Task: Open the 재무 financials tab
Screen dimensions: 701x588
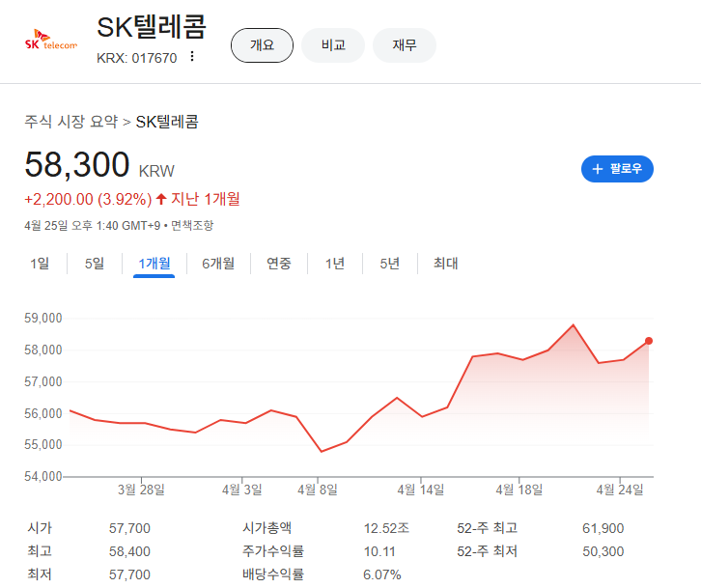Action: [405, 45]
